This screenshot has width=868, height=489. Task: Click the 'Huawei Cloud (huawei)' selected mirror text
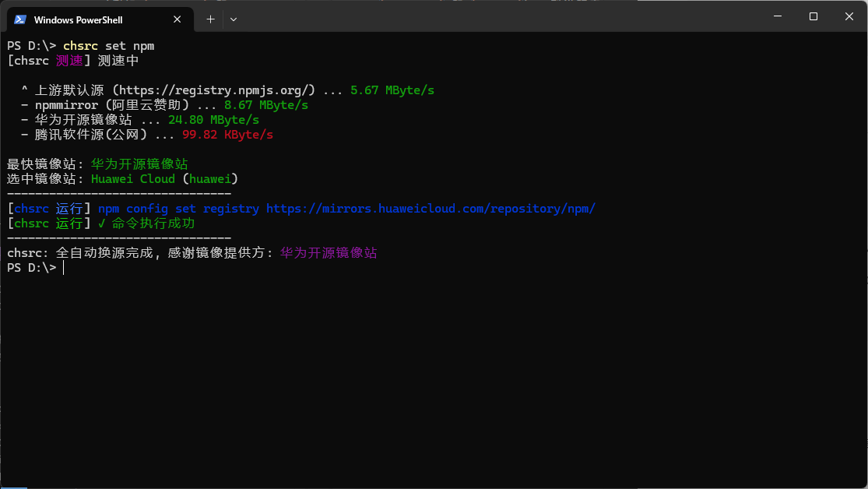coord(164,179)
